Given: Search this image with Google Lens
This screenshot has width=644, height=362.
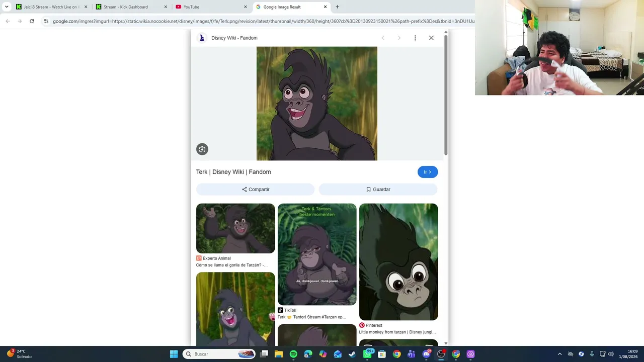Looking at the screenshot, I should (x=202, y=149).
